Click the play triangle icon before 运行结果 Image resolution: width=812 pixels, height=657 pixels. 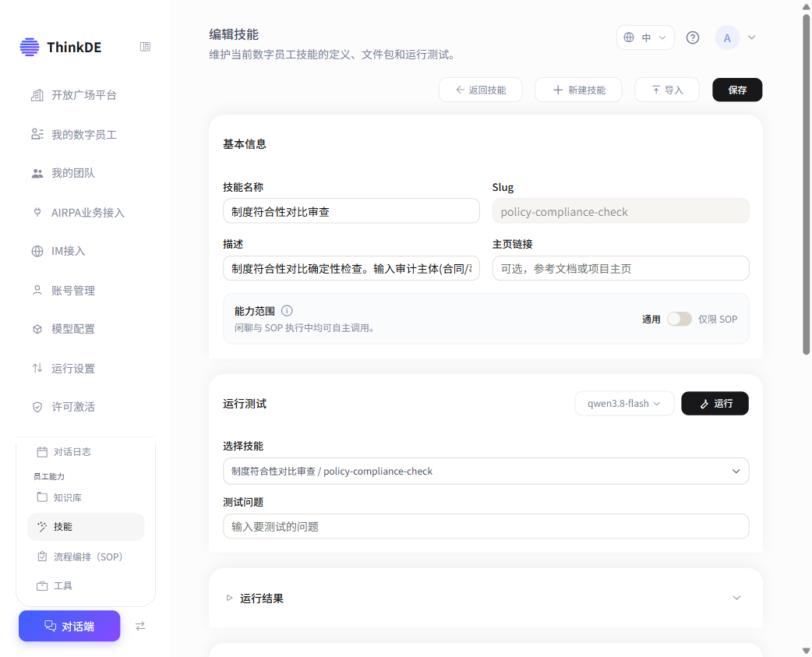click(x=229, y=598)
